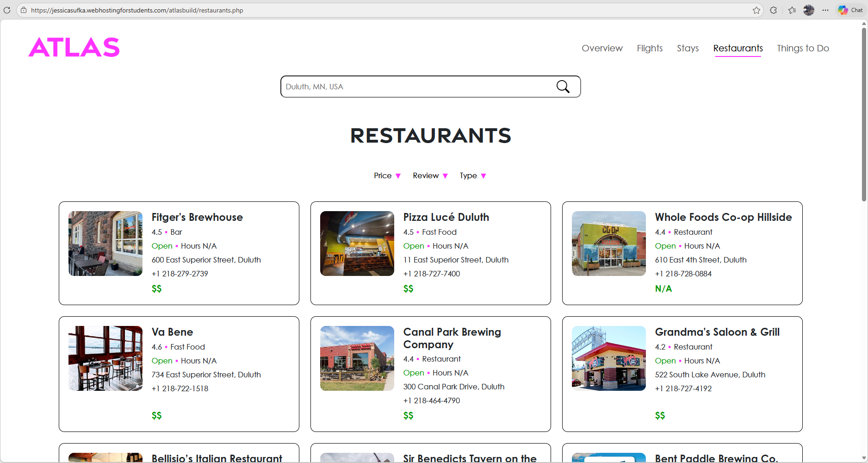
Task: Click address 300 Canal Park Drive, Duluth
Action: [x=454, y=387]
